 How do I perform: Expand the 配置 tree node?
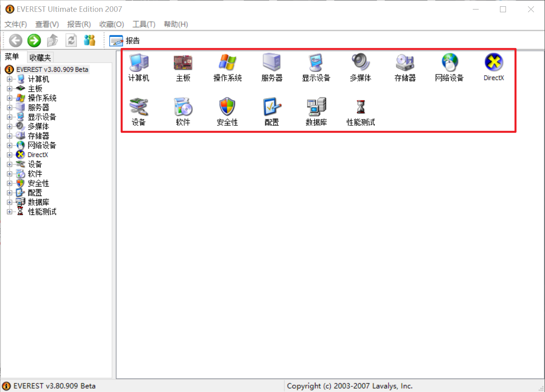coord(9,193)
